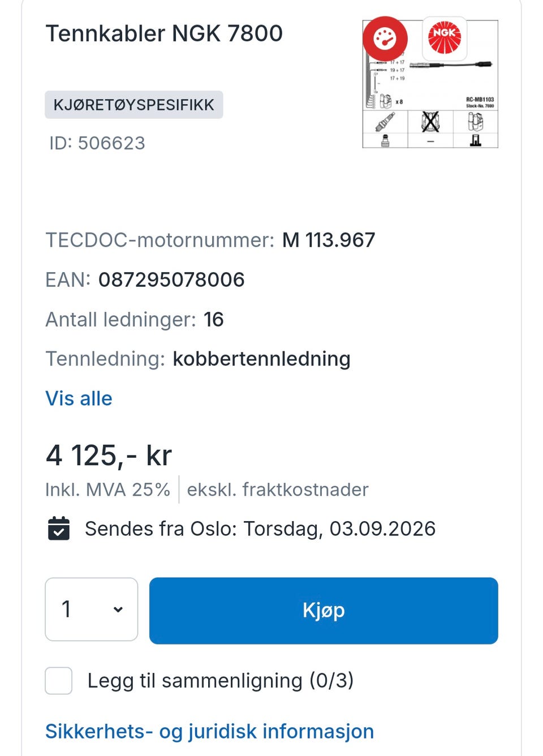Click the quantity dropdown chevron arrow
543x756 pixels.
click(x=118, y=610)
